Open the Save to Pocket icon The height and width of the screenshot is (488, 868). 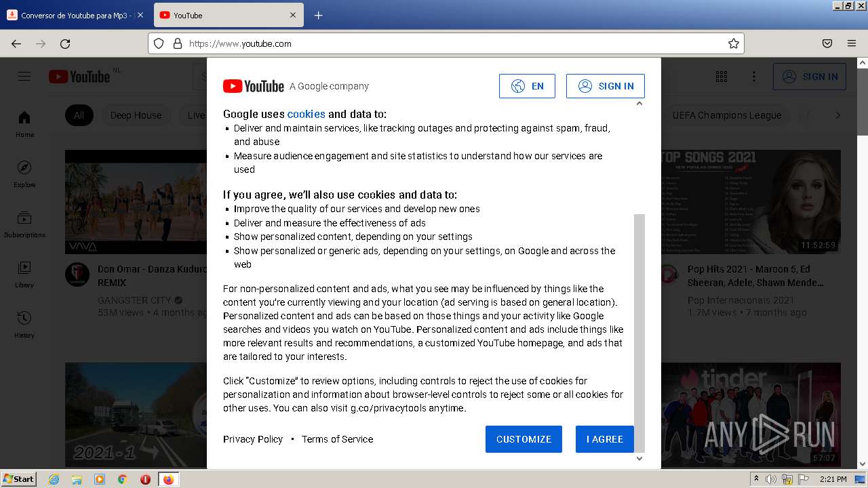827,43
